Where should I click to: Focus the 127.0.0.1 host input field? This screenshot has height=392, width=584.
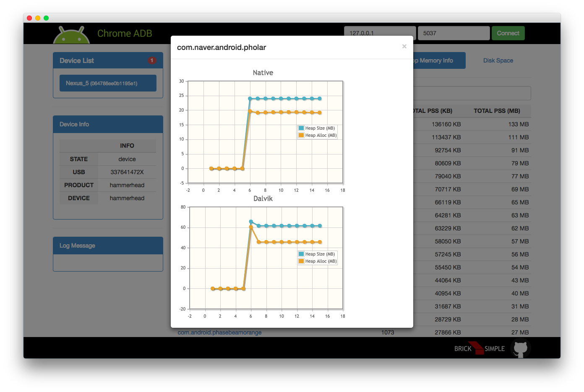click(x=380, y=33)
